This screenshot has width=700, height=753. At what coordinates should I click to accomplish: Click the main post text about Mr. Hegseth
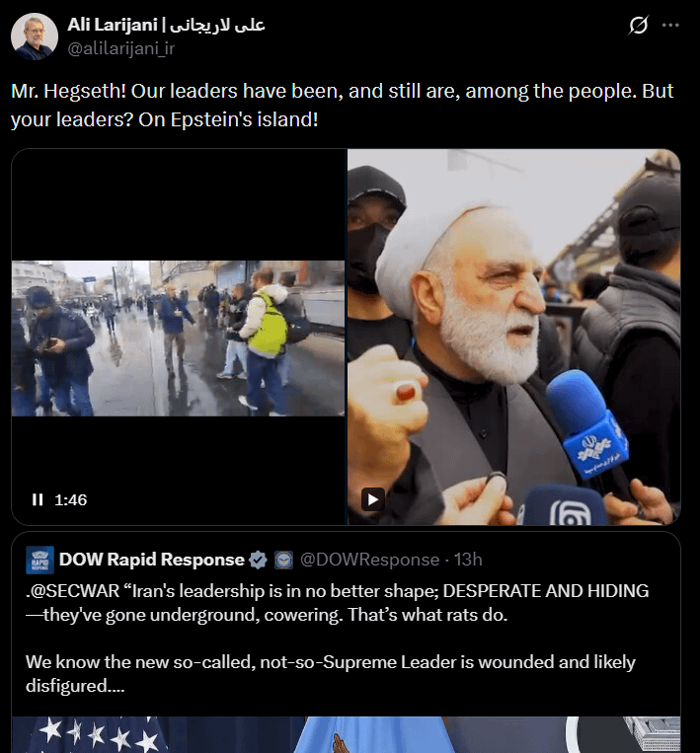click(x=341, y=105)
